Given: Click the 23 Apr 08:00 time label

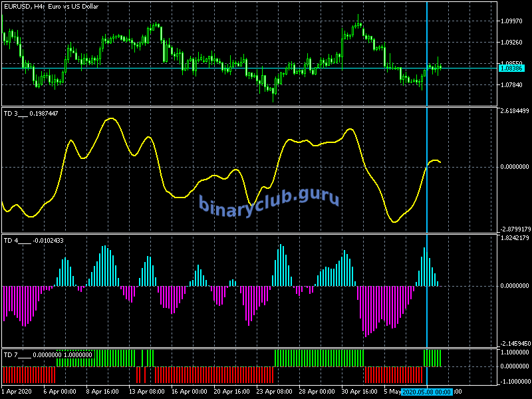Looking at the screenshot, I should pos(275,392).
